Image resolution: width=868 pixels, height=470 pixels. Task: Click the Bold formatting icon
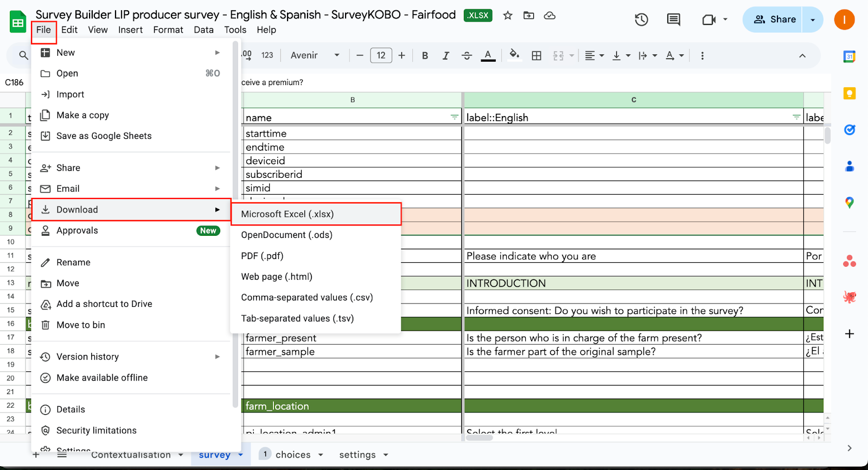tap(425, 55)
